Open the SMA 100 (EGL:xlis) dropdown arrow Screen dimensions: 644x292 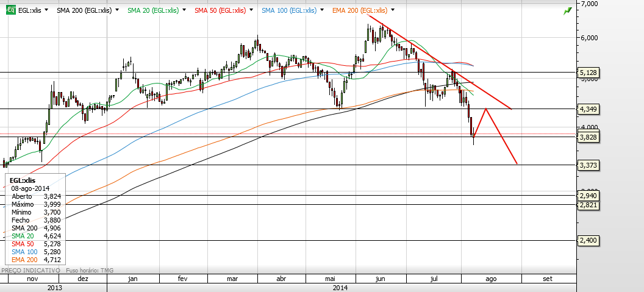pyautogui.click(x=322, y=10)
